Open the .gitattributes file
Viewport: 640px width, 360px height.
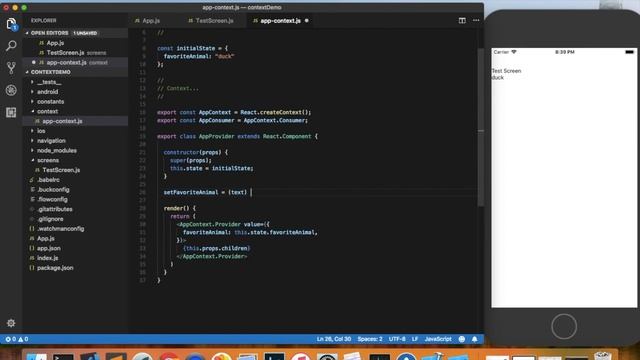click(55, 209)
